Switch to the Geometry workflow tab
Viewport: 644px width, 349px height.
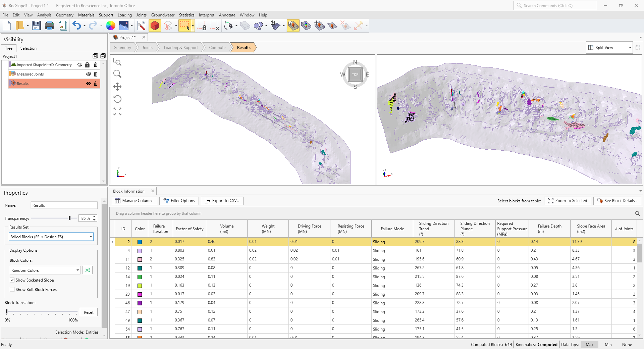[122, 48]
